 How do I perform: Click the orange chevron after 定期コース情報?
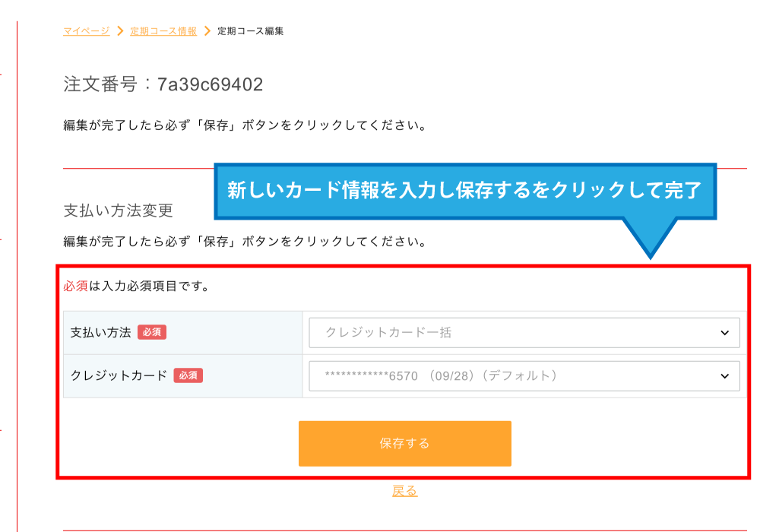tap(207, 31)
